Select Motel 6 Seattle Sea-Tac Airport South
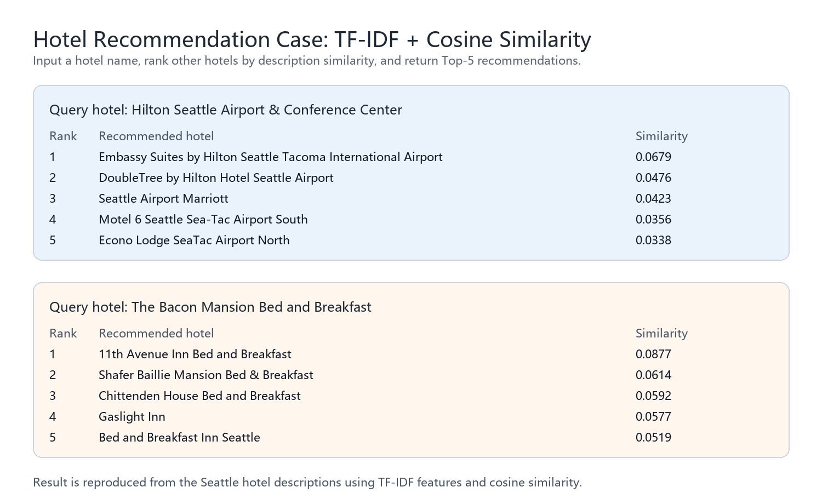Image resolution: width=822 pixels, height=504 pixels. 203,220
